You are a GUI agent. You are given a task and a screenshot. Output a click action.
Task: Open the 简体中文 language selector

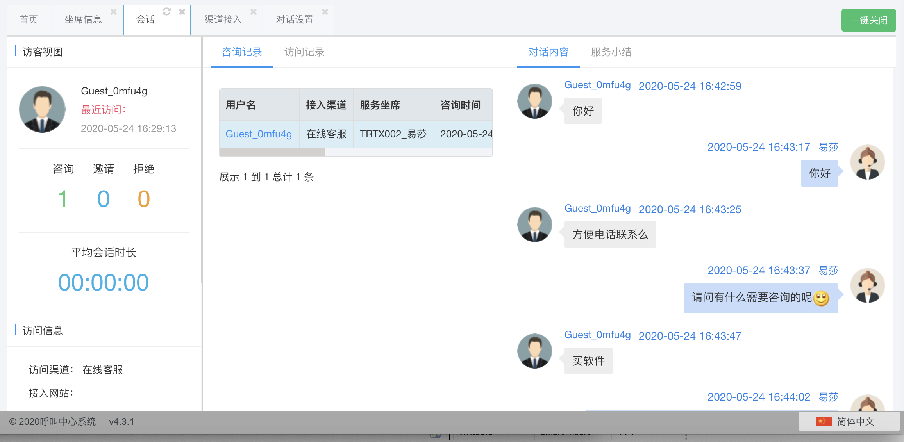click(847, 422)
